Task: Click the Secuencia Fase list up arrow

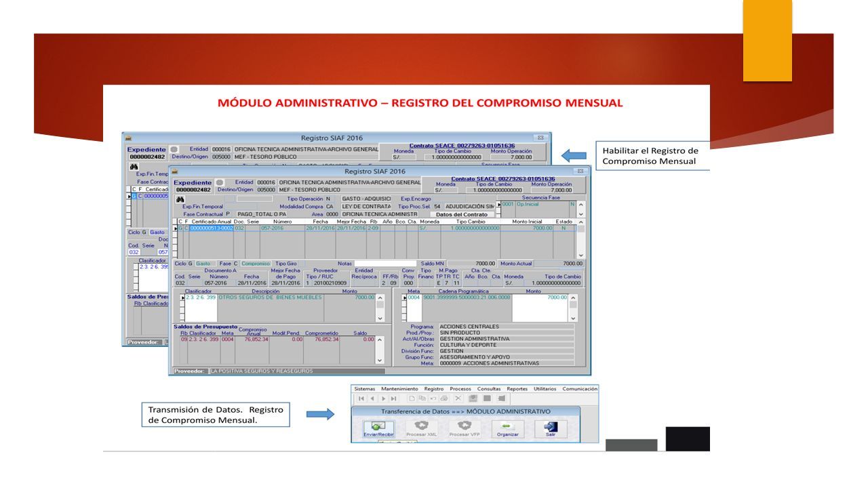Action: click(x=580, y=205)
